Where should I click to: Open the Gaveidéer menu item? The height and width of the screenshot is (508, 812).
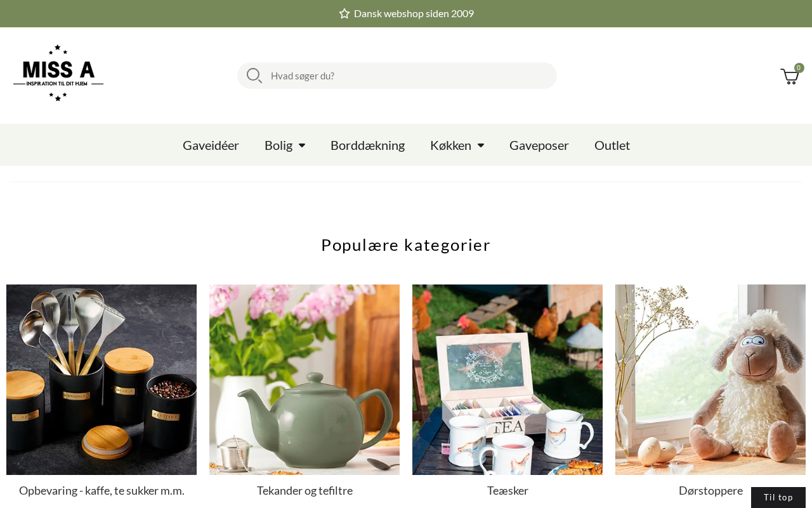pos(211,145)
